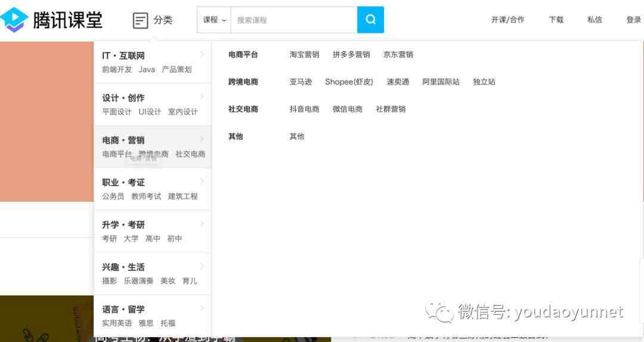Screen dimensions: 644x342
Task: Open 教师考试 under 职业·考证
Action: (x=146, y=196)
